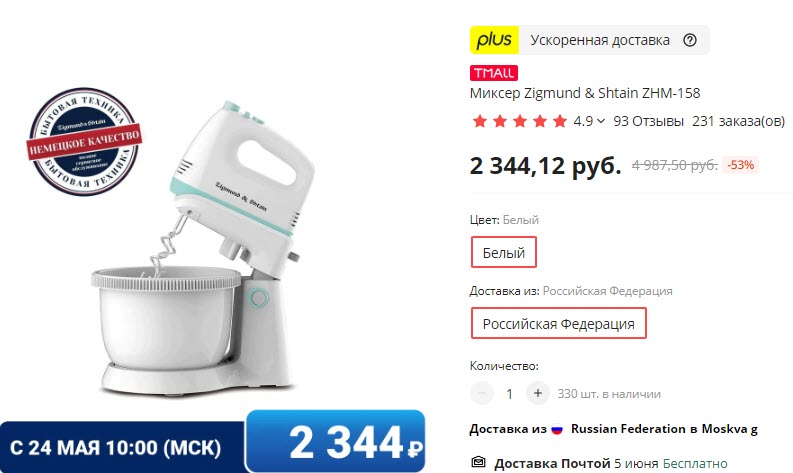Click the red TMALL logo badge

(x=494, y=73)
